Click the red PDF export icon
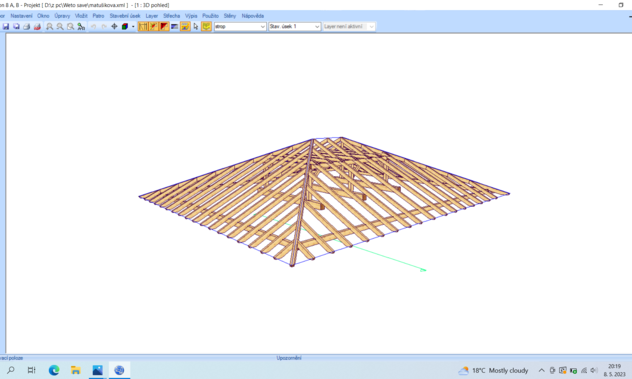Image resolution: width=632 pixels, height=379 pixels. 37,27
